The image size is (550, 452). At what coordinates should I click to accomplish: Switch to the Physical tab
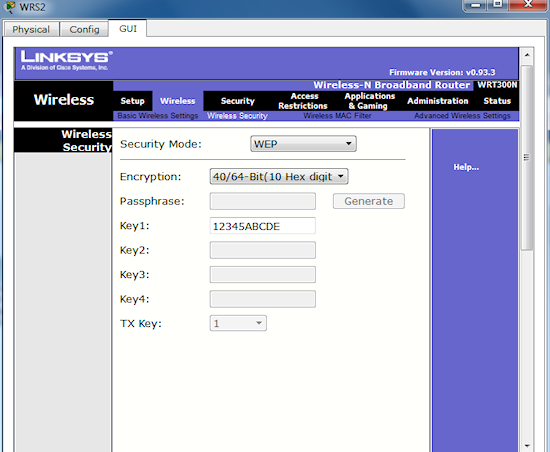coord(31,29)
